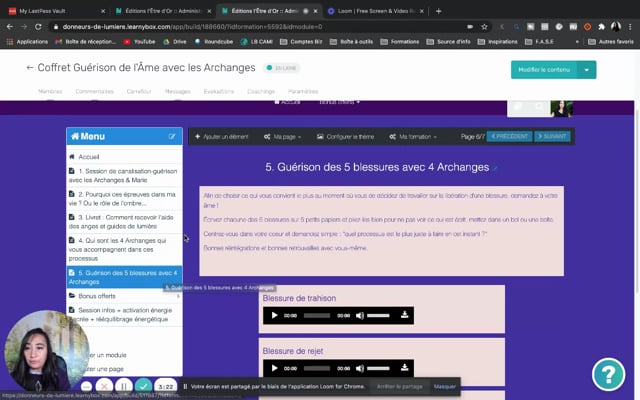Image resolution: width=640 pixels, height=400 pixels.
Task: Reload the page
Action: click(38, 27)
